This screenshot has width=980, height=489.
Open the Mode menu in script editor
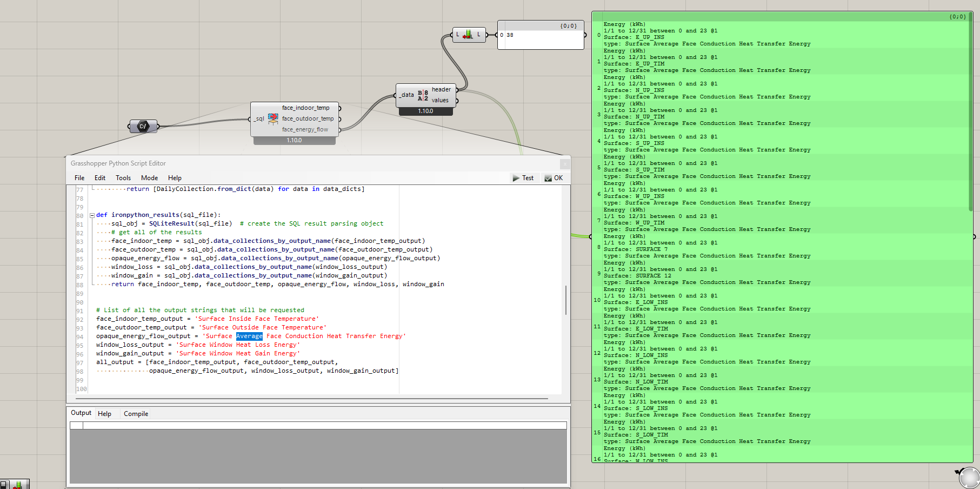pyautogui.click(x=149, y=178)
